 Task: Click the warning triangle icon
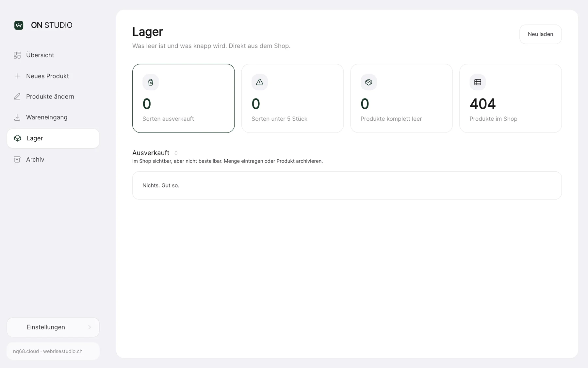coord(260,82)
